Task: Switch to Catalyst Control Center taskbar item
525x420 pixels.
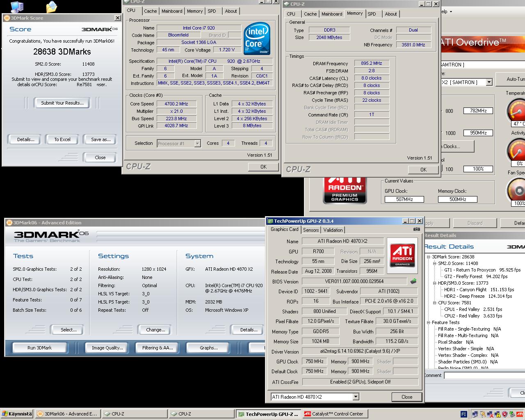Action: (x=335, y=414)
